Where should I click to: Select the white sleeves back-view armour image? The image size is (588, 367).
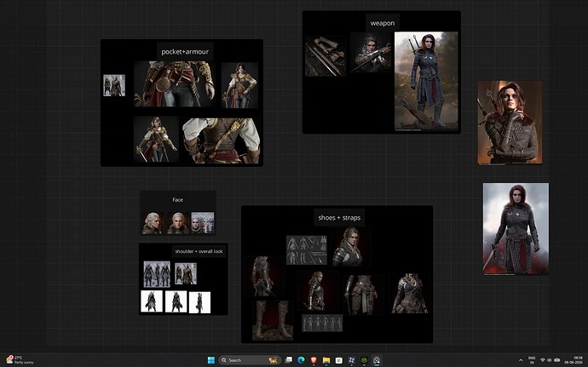(x=222, y=141)
